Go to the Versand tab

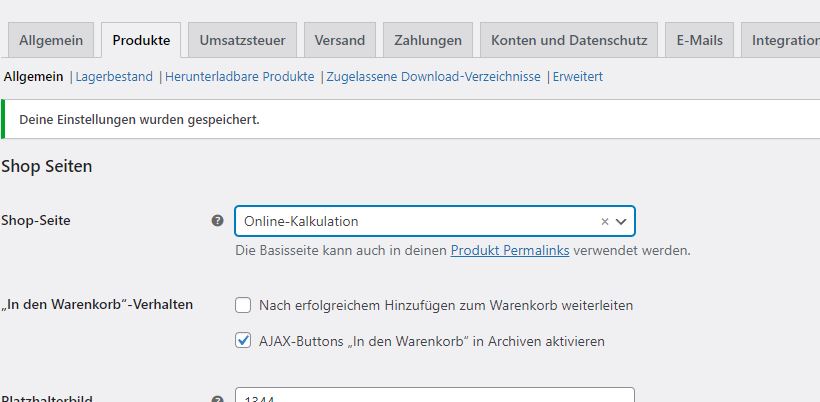click(x=340, y=40)
